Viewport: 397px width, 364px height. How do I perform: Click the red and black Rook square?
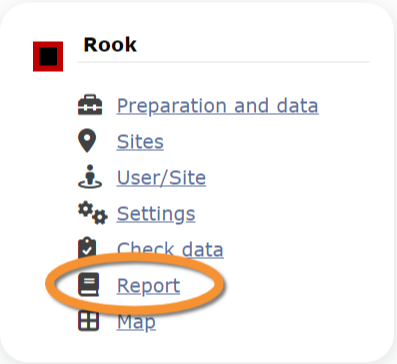click(48, 56)
